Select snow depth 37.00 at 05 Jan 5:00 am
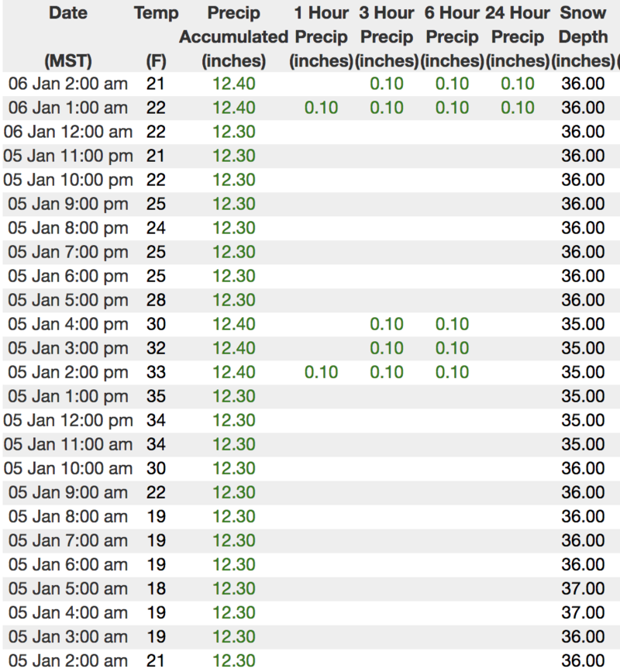The width and height of the screenshot is (620, 672). tap(583, 588)
